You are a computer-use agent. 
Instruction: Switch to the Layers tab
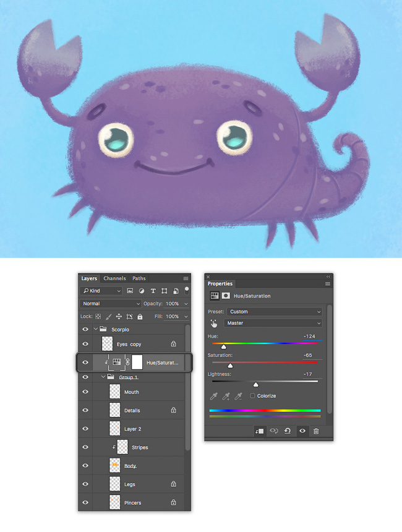[89, 278]
